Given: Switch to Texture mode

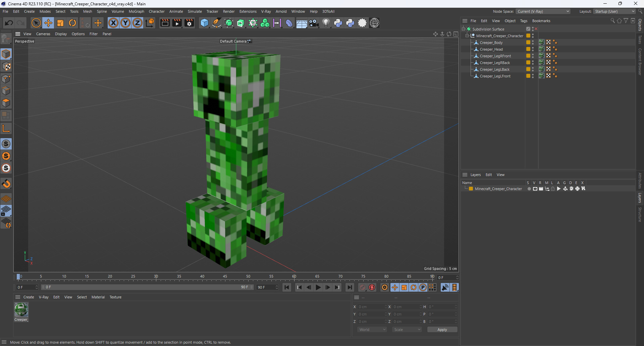Looking at the screenshot, I should point(6,66).
